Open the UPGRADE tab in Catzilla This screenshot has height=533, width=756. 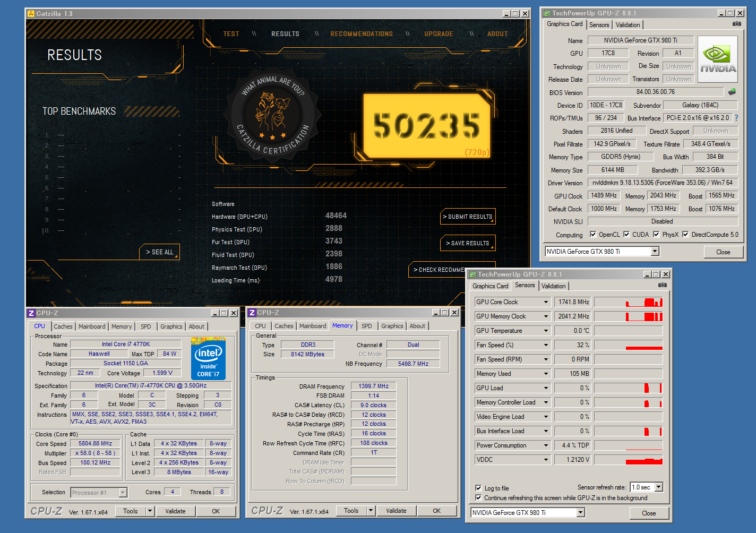click(439, 34)
